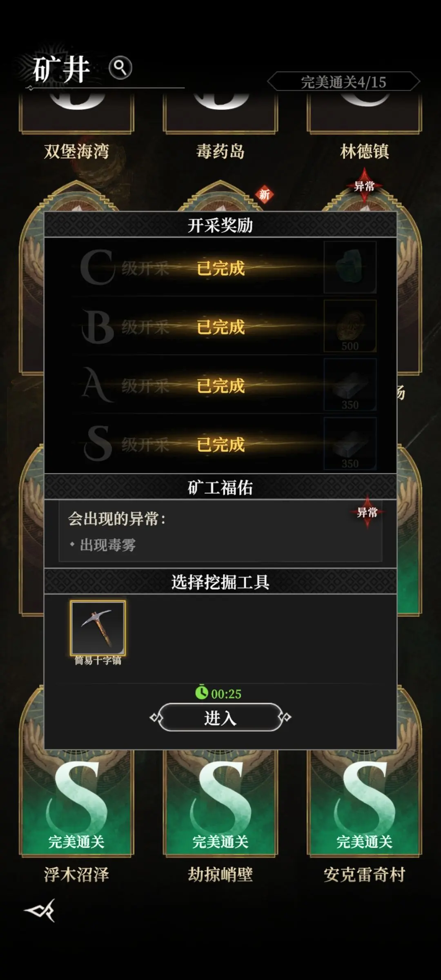Tap the A级开采 ingot 350 reward

(x=350, y=385)
